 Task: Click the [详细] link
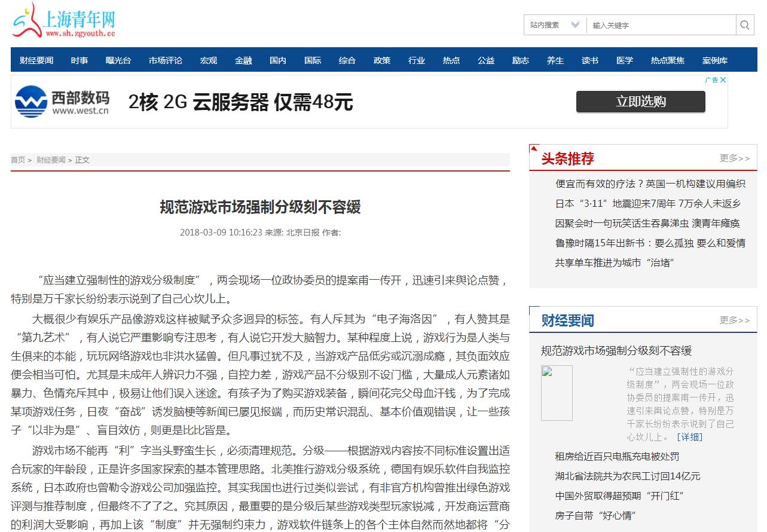(x=690, y=437)
